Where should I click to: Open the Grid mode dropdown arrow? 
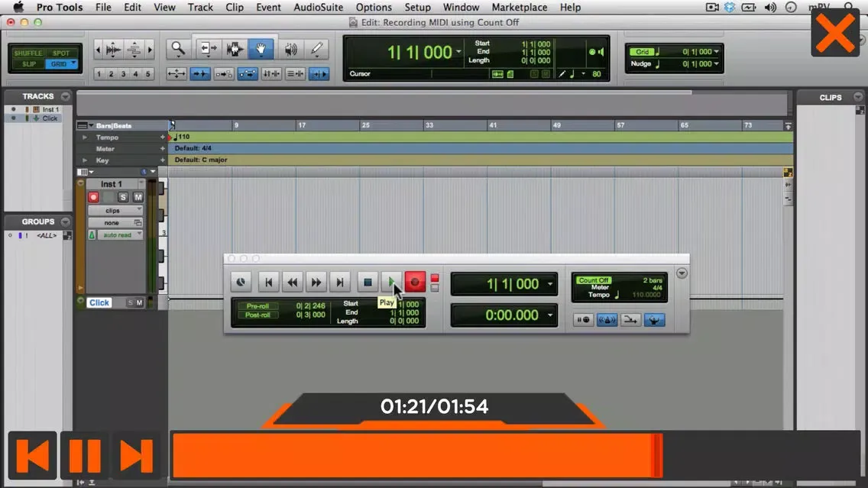[x=73, y=63]
